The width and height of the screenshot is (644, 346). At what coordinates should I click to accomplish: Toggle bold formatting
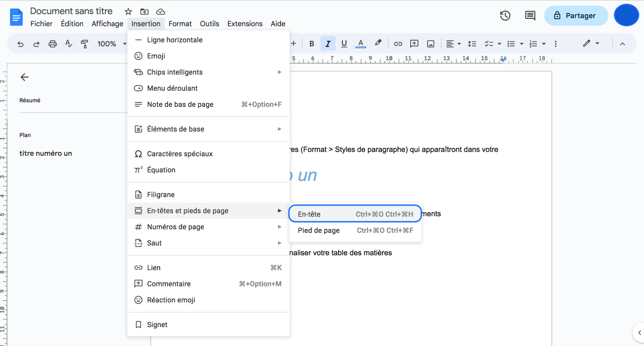click(x=311, y=43)
